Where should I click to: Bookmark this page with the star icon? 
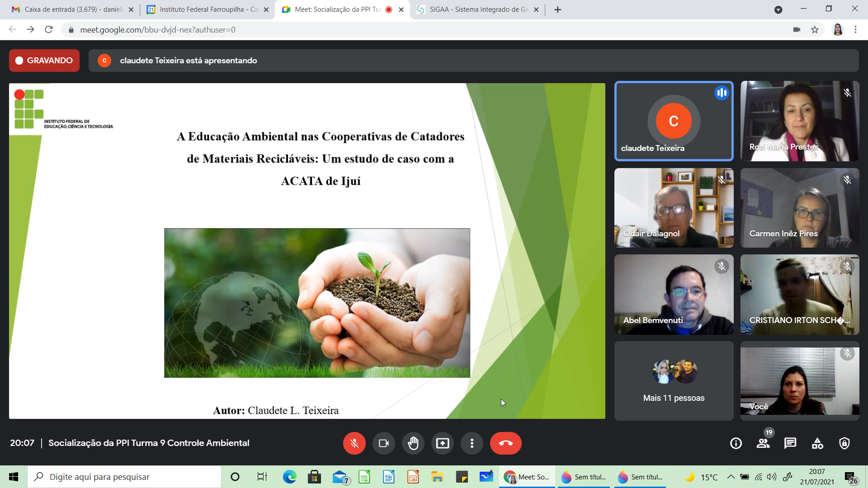tap(815, 30)
